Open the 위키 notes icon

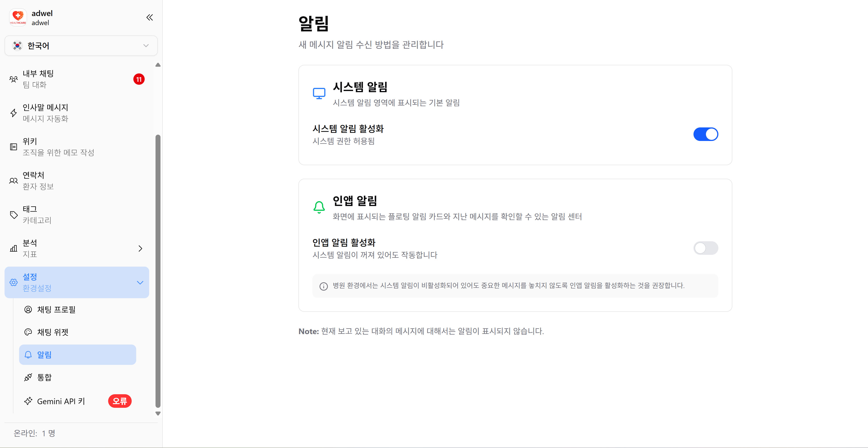point(14,147)
